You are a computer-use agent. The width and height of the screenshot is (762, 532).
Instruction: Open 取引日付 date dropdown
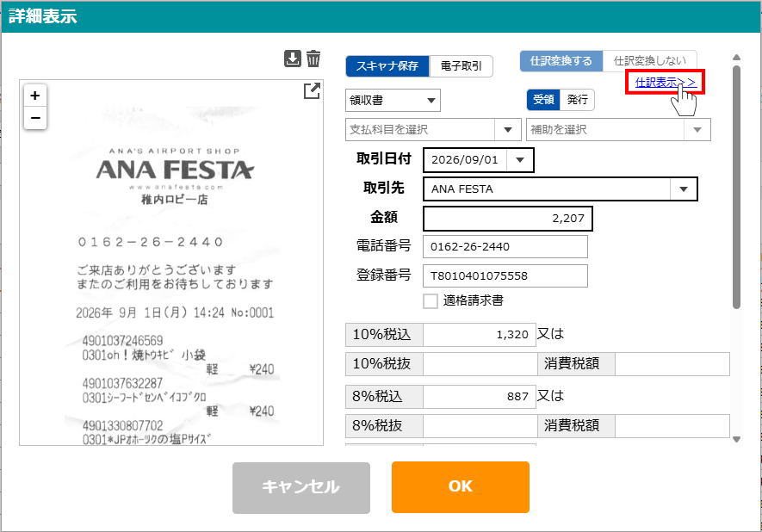[x=519, y=160]
